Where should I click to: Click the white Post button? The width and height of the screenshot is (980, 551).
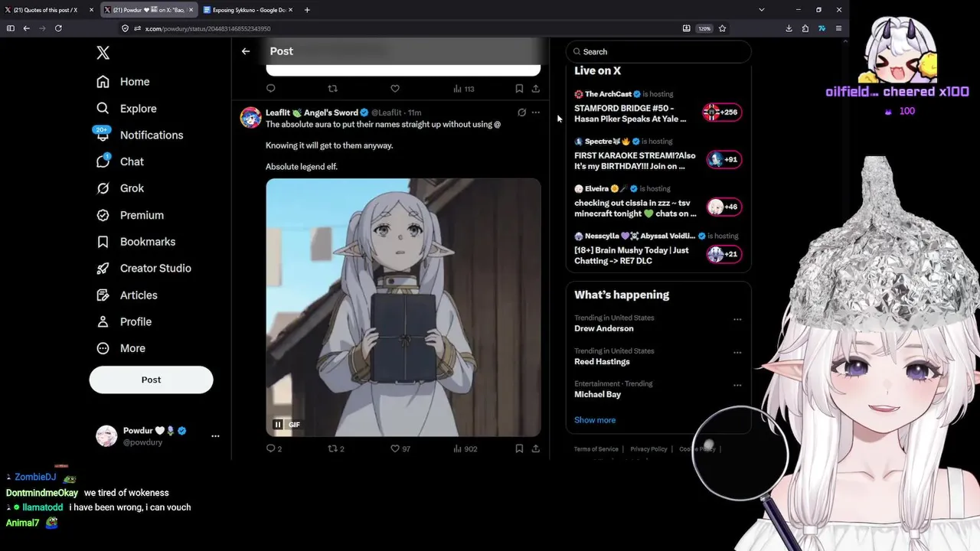point(151,380)
